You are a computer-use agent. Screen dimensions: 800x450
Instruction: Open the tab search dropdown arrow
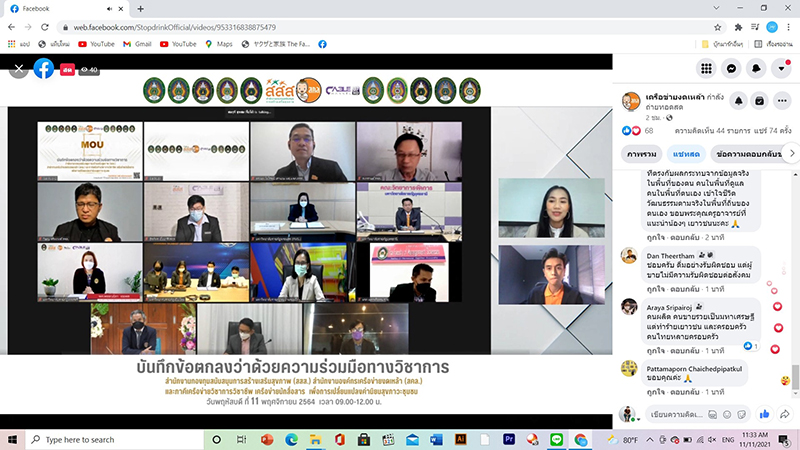[x=716, y=8]
